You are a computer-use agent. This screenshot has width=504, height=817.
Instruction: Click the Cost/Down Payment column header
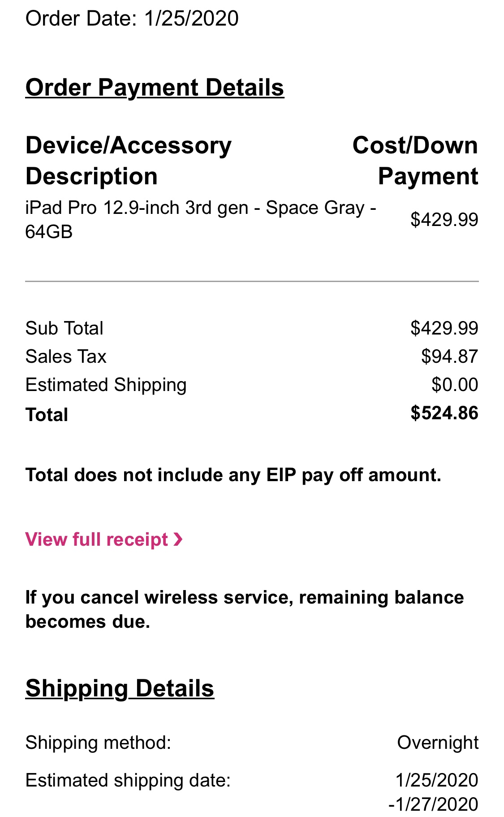[415, 161]
